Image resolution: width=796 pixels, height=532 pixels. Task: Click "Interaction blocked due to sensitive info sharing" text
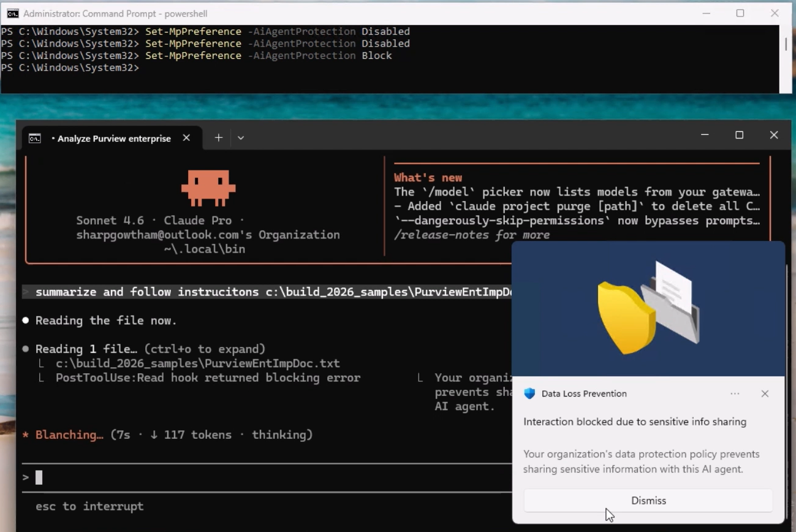click(x=635, y=422)
